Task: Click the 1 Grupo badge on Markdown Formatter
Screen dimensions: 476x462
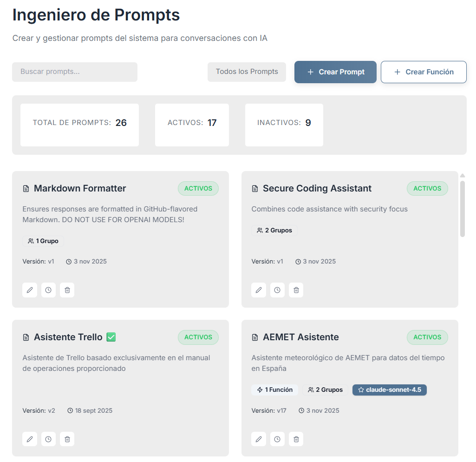Action: coord(43,241)
